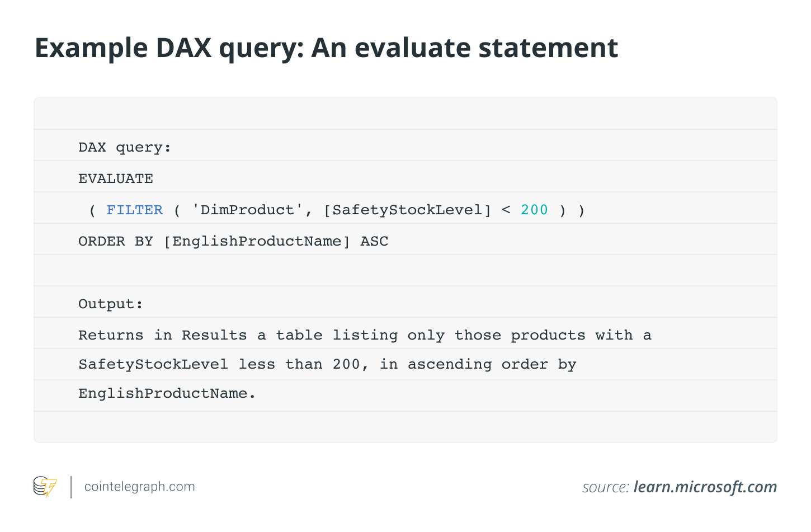This screenshot has height=532, width=811.
Task: Click the blue FILTER function keyword
Action: pyautogui.click(x=134, y=210)
